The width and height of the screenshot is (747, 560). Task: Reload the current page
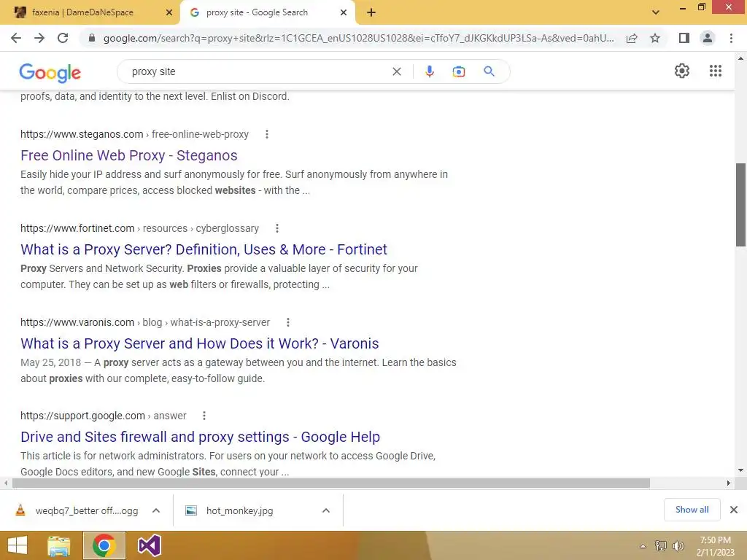point(63,38)
